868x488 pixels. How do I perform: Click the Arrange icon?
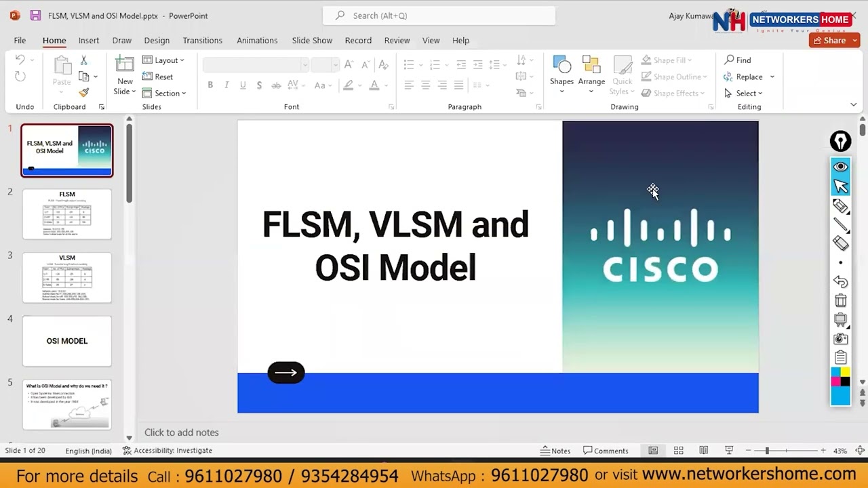[x=591, y=64]
